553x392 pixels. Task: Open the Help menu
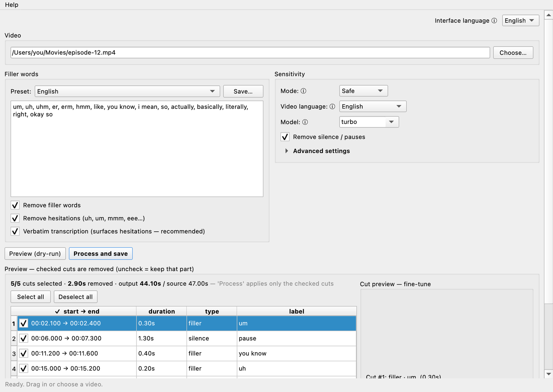(x=11, y=5)
